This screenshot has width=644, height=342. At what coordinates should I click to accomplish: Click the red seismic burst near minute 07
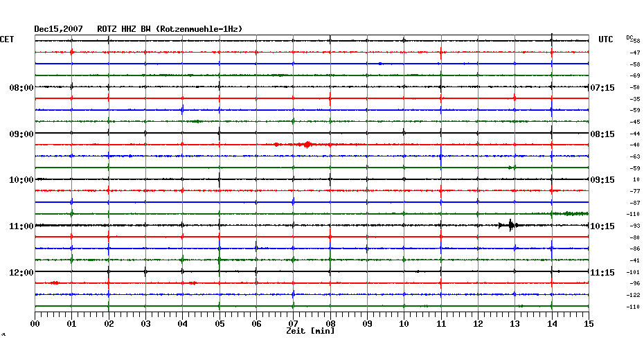pos(306,145)
